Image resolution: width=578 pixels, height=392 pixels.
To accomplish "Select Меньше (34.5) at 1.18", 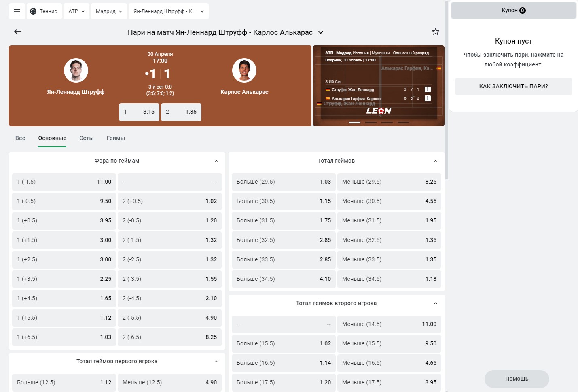I will (389, 279).
